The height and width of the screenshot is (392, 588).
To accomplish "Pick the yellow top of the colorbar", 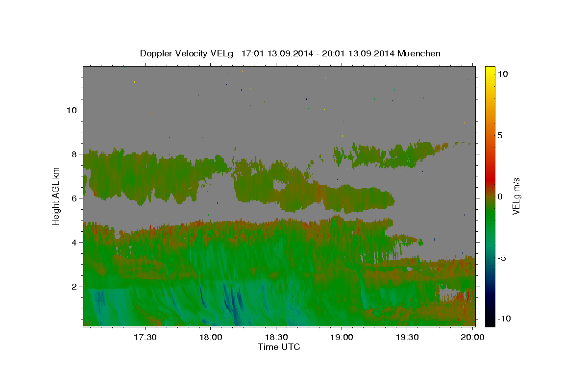I will point(490,70).
